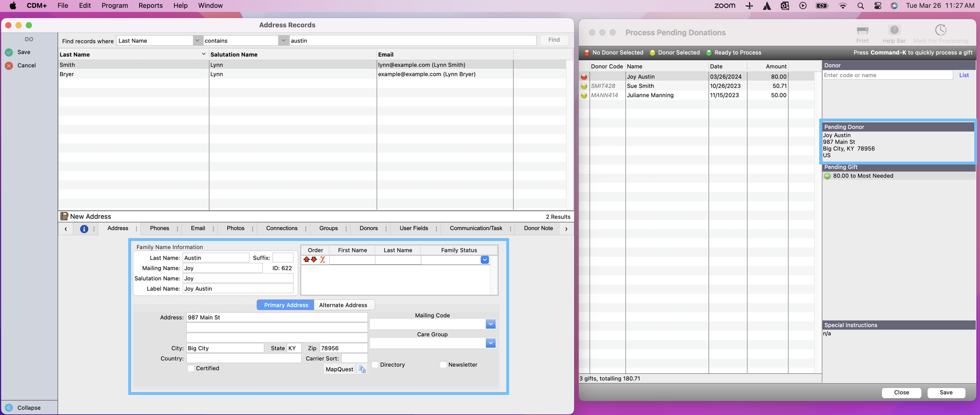This screenshot has width=980, height=415.
Task: Click the Print icon in Pending Donations toolbar
Action: [x=862, y=31]
